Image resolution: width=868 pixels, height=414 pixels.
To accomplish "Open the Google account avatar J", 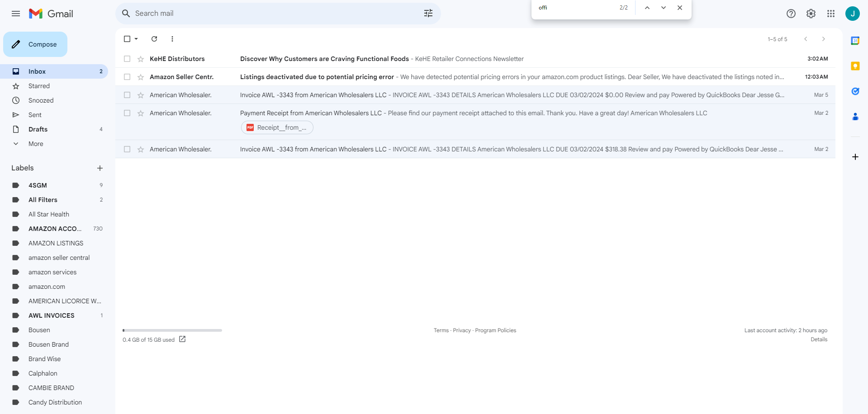I will point(853,14).
